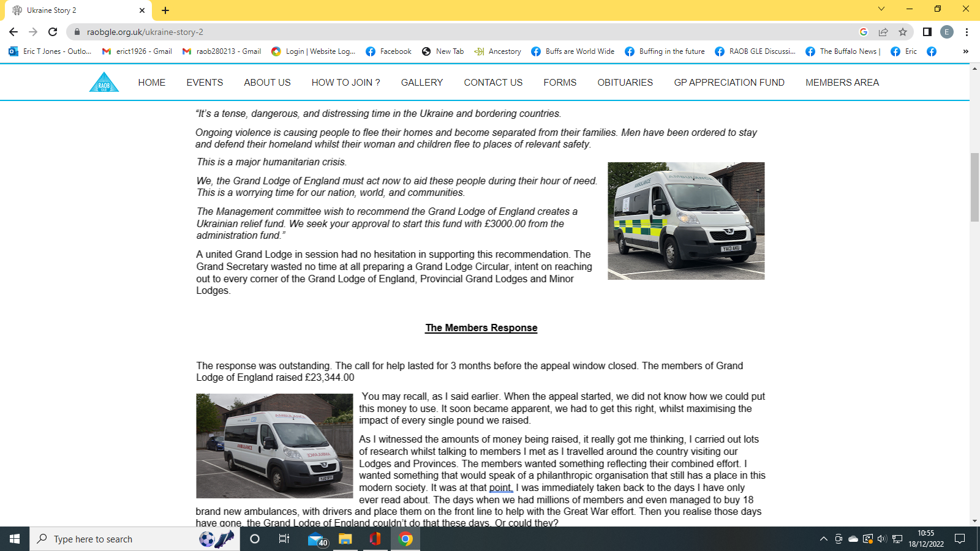Open the Login | Website Log bookmark
This screenshot has height=551, width=980.
click(314, 51)
